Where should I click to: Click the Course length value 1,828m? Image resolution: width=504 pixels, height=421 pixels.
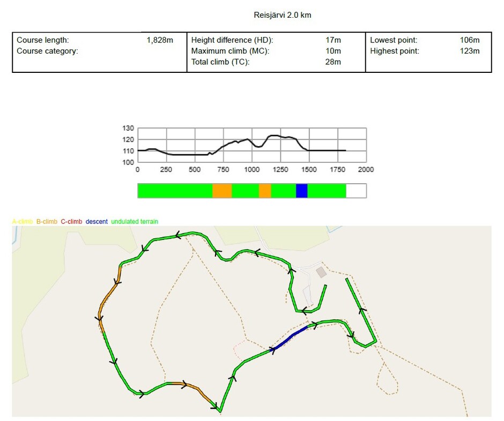(x=160, y=40)
